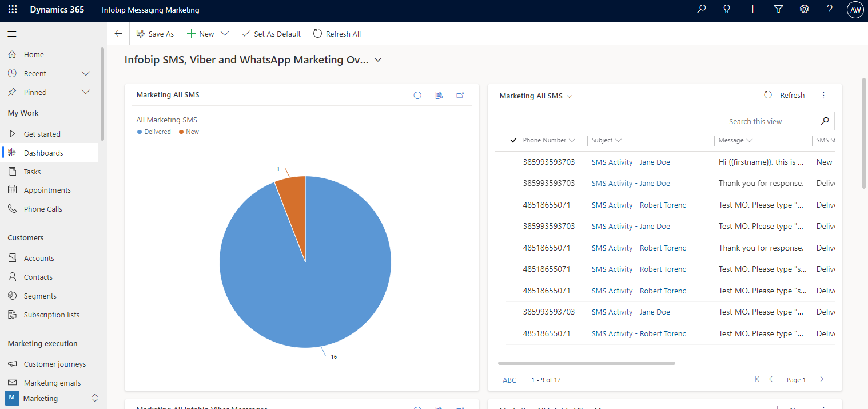Open Contacts in the sidebar
Screen dimensions: 868x409
click(x=38, y=277)
